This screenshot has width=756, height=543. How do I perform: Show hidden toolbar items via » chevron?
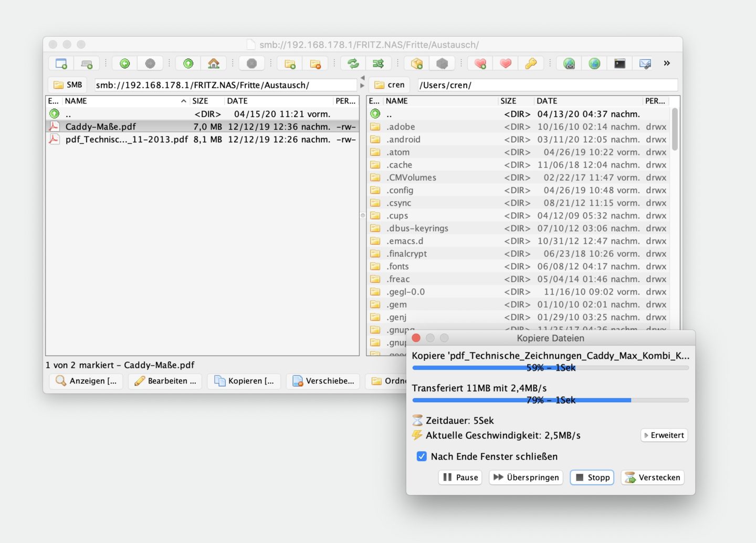[667, 64]
